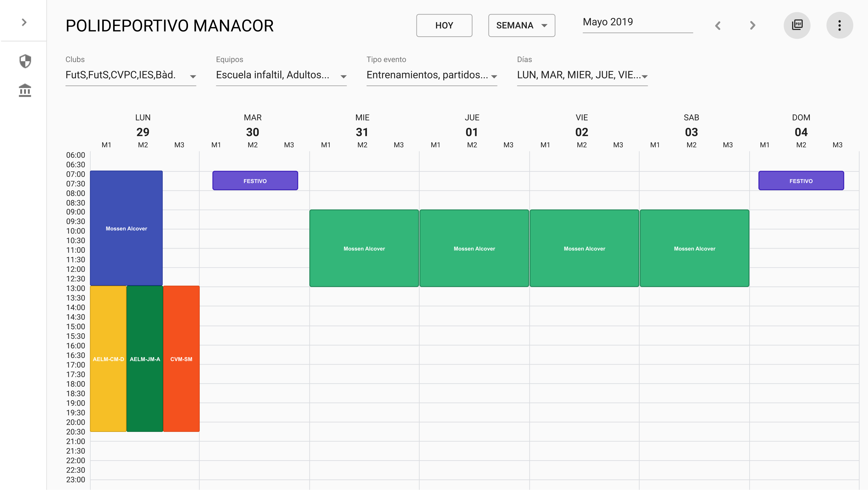Click the JUE 01 day header
The width and height of the screenshot is (868, 490).
click(472, 125)
